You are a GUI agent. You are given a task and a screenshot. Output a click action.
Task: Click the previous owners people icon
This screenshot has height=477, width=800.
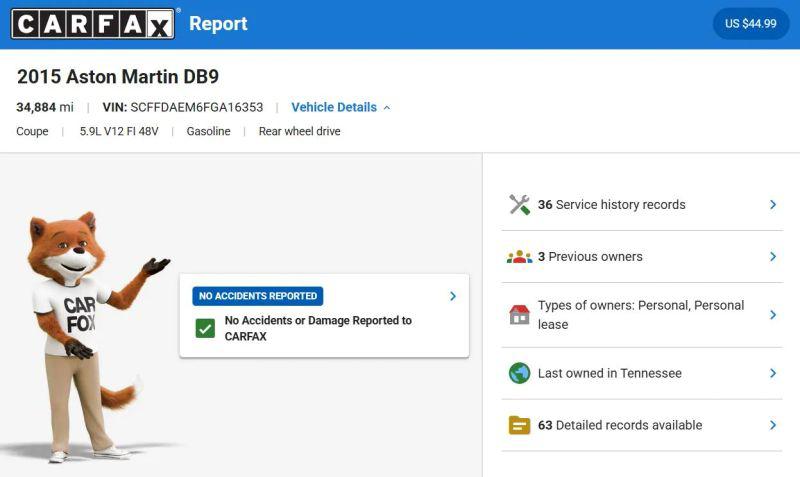(x=519, y=257)
